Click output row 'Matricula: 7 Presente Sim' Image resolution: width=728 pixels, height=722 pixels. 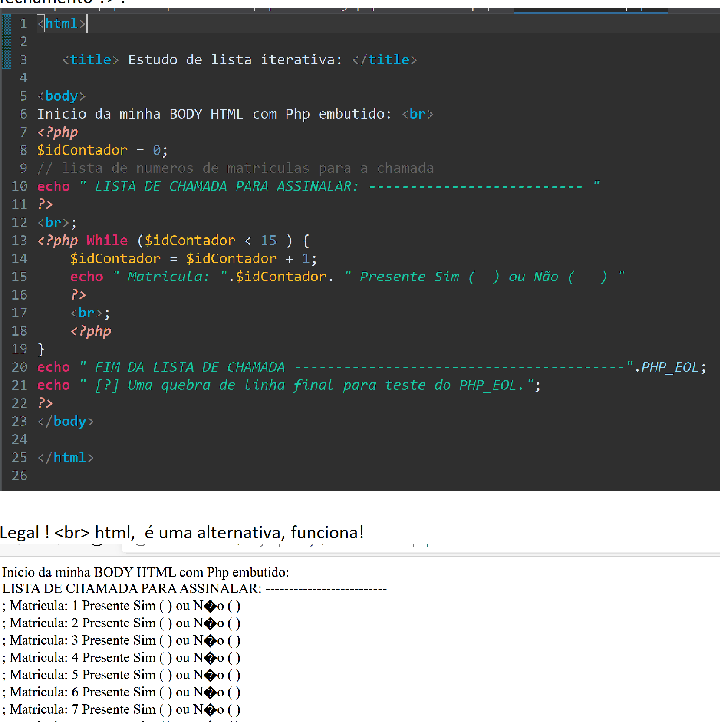coord(121,709)
